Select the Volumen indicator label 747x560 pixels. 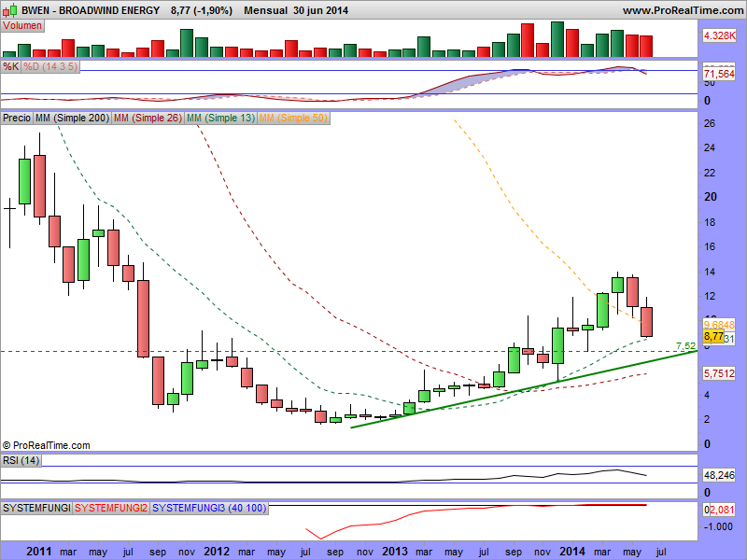[x=22, y=26]
